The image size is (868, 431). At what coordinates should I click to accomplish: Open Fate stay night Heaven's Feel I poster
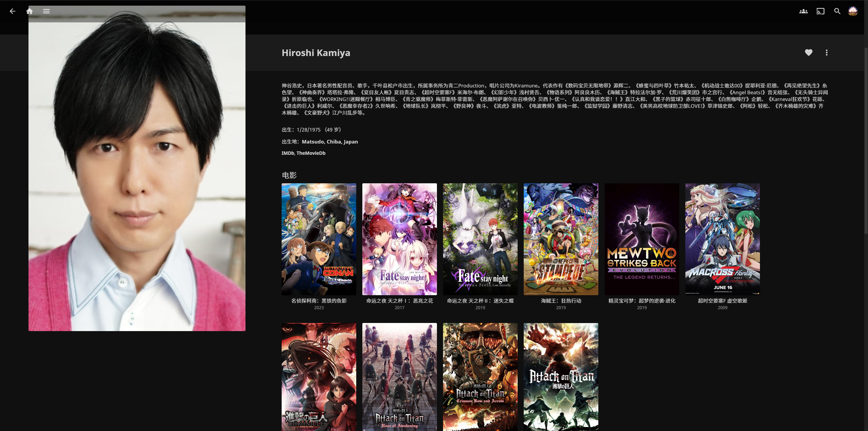click(399, 239)
